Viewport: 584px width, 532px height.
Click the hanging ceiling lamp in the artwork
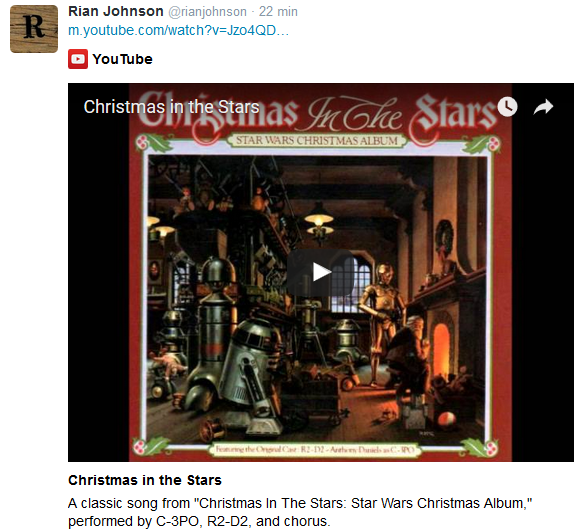pyautogui.click(x=319, y=222)
